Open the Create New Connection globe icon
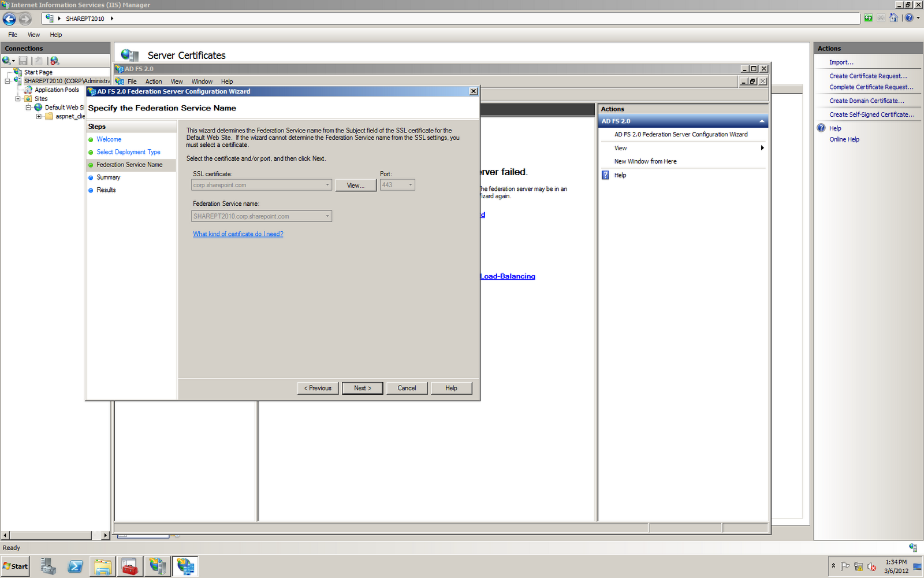 (x=6, y=61)
